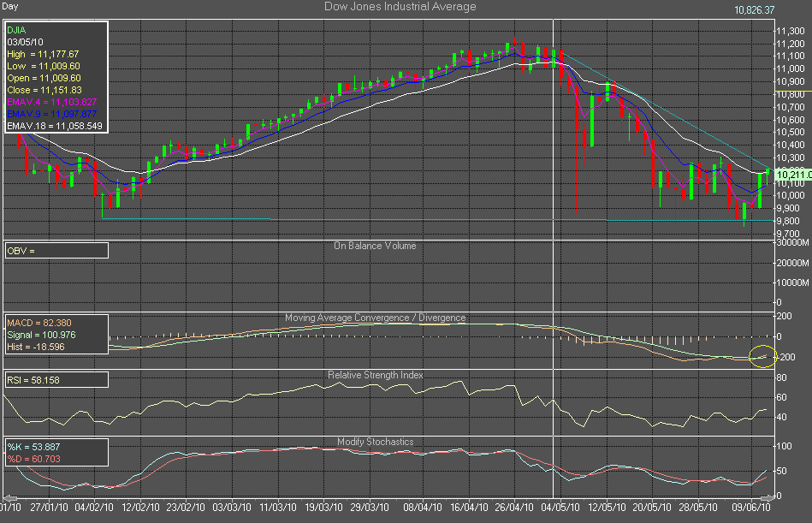Viewport: 812px width, 523px height.
Task: Click the 'Modify Stochastics' panel title
Action: click(376, 442)
